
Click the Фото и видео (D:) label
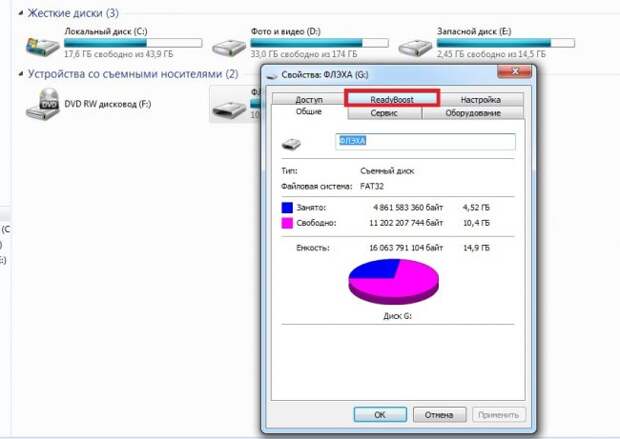point(285,31)
